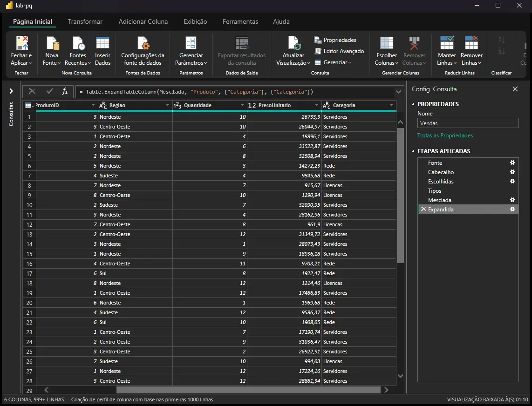Viewport: 532px width, 406px height.
Task: Open the Nova Fonte button
Action: tap(52, 51)
